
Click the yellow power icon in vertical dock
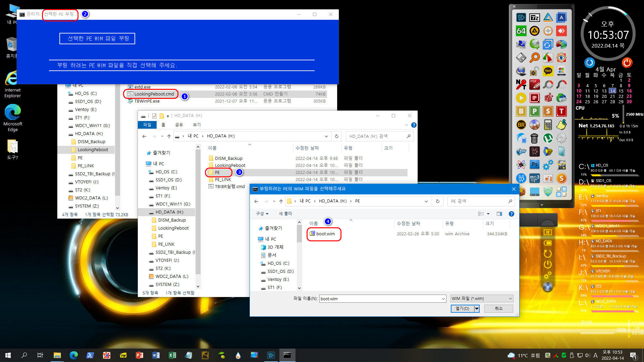pos(547,264)
